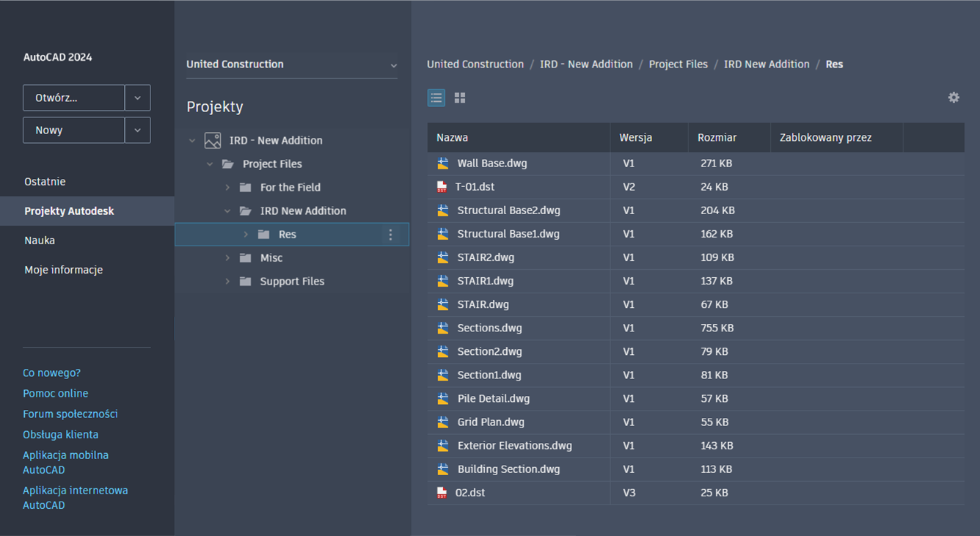Click the Pile Detail.dwg file icon
Image resolution: width=980 pixels, height=536 pixels.
(x=443, y=398)
